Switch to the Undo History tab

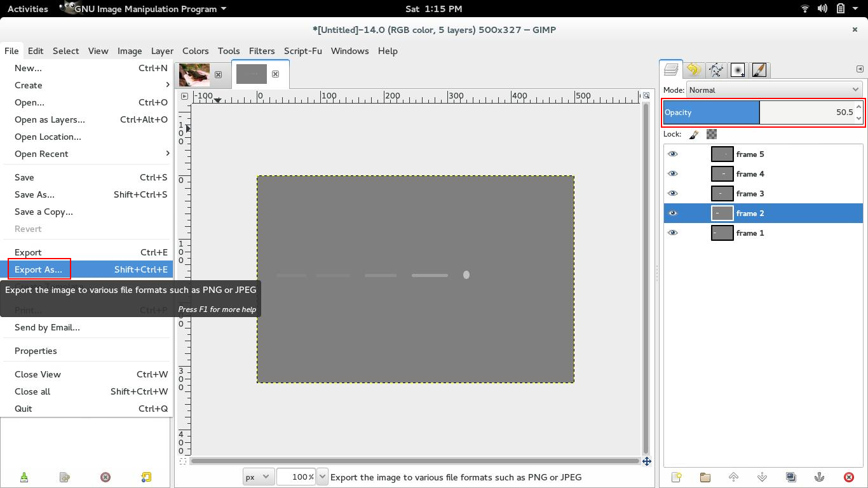click(693, 70)
